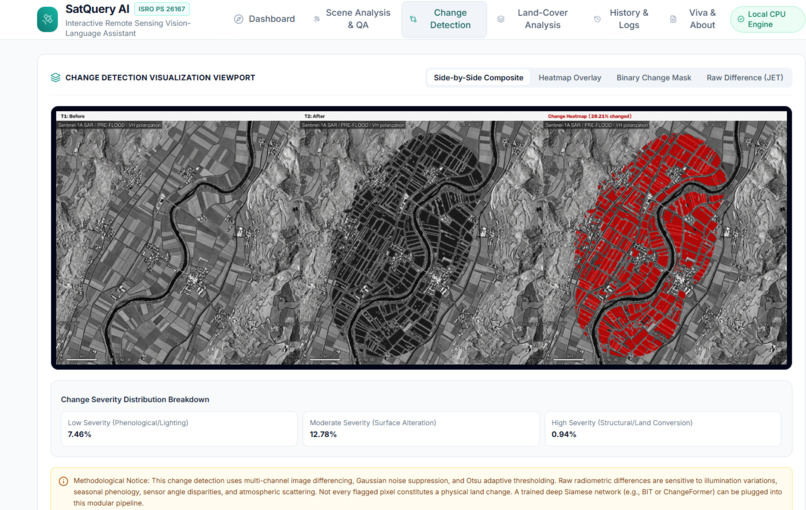Go to Scene Analysis & QA
806x510 pixels.
(352, 19)
